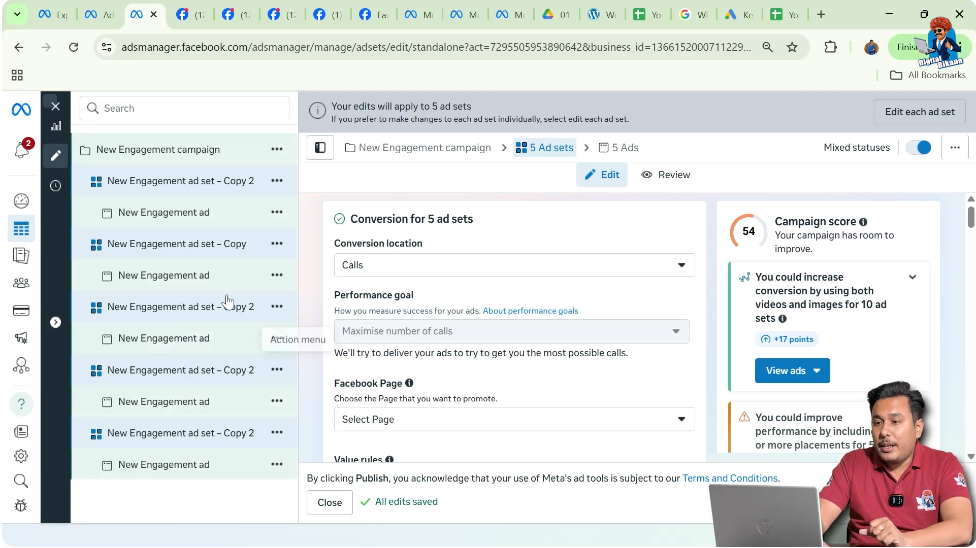Open Maximise number of calls dropdown
976x548 pixels.
(512, 331)
